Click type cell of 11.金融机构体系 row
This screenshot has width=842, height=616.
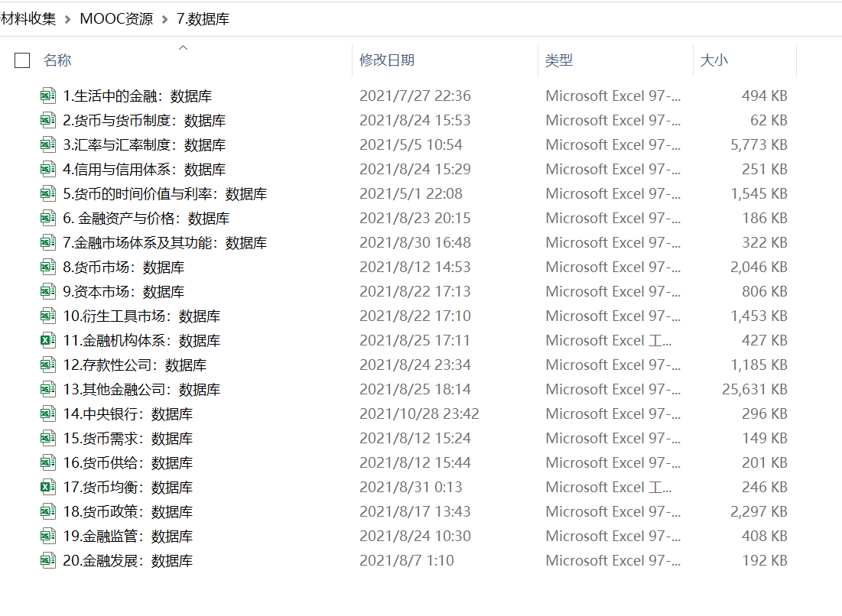(x=609, y=340)
